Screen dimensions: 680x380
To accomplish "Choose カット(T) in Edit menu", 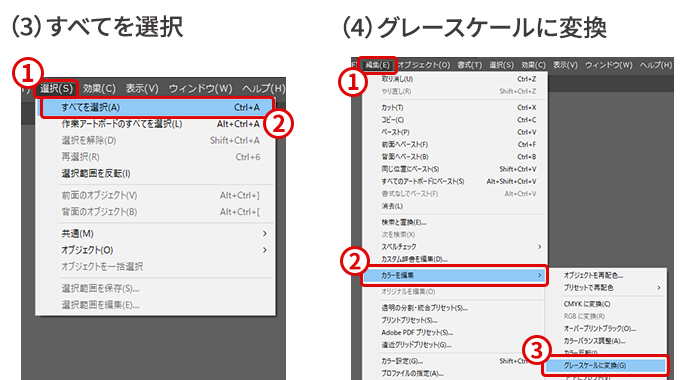I will (x=455, y=108).
